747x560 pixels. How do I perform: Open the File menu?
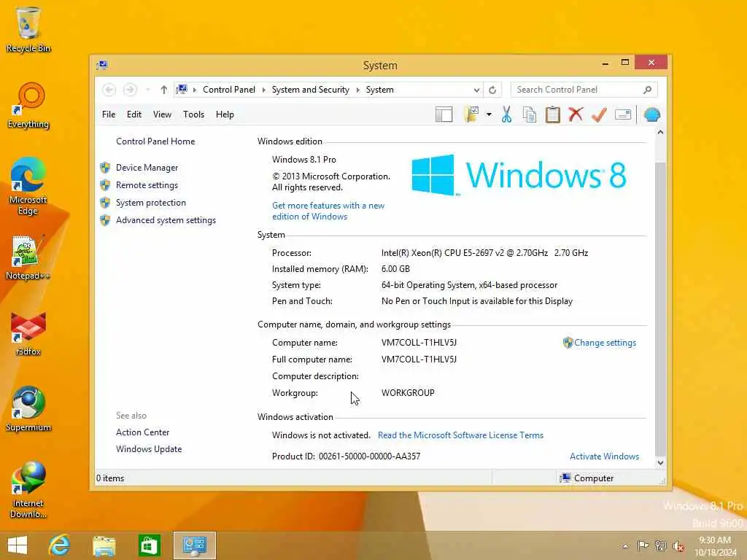(x=109, y=114)
